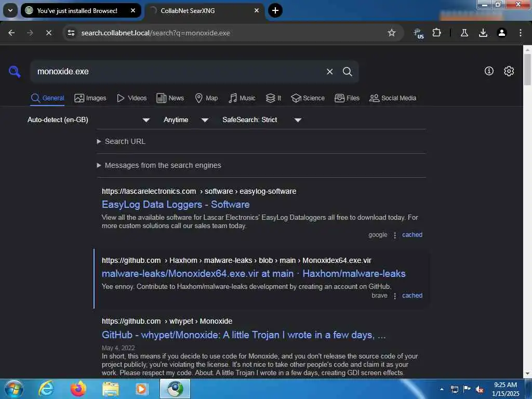
Task: Go back with the back arrow
Action: 11,33
